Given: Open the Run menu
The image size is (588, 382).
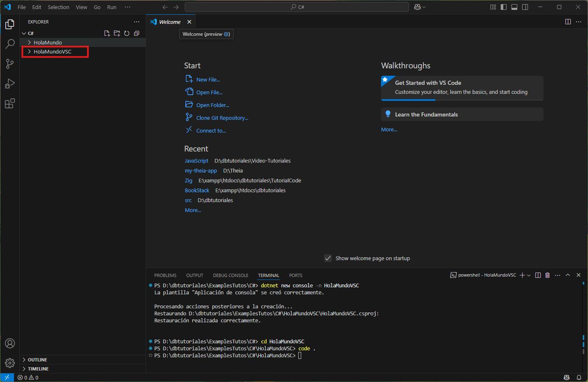Looking at the screenshot, I should pos(112,7).
